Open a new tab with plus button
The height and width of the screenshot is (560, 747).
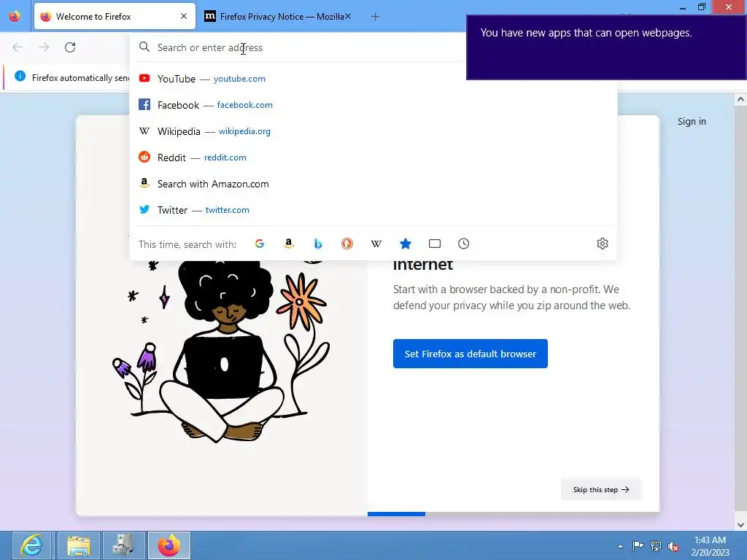[375, 17]
